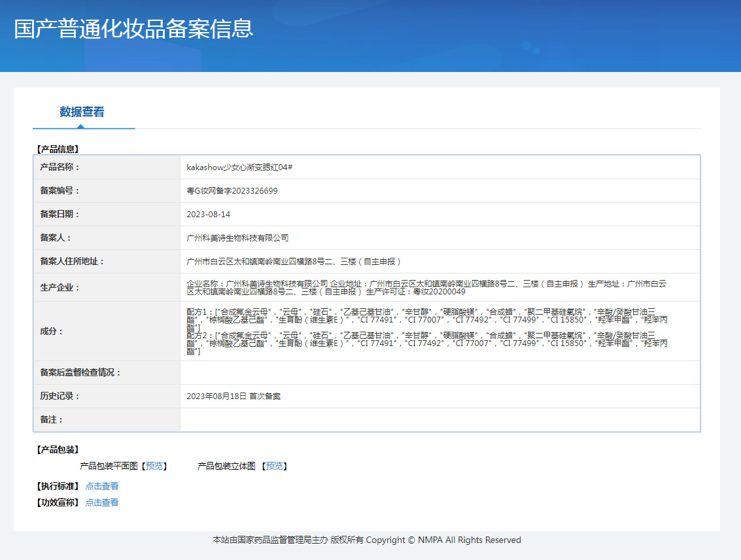741x560 pixels.
Task: Click the empty 备案后监督检查情况 value cell
Action: pyautogui.click(x=440, y=372)
